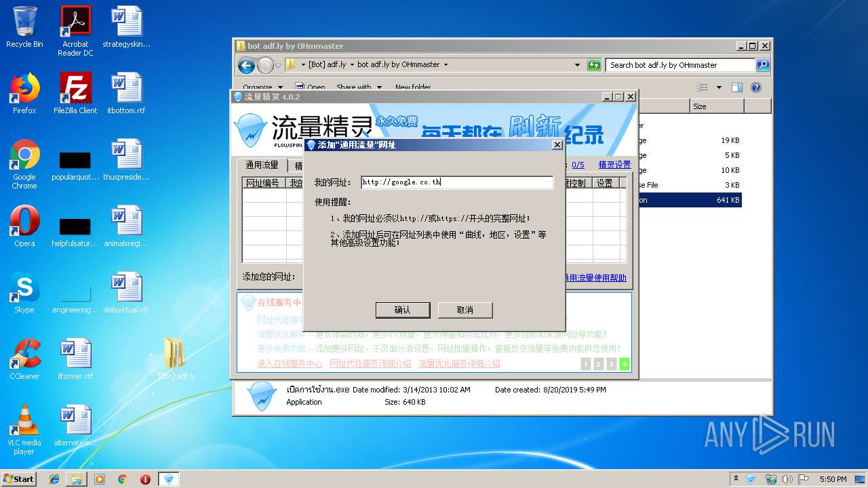868x488 pixels.
Task: Select the llformer.rtf desktop file
Action: [75, 359]
